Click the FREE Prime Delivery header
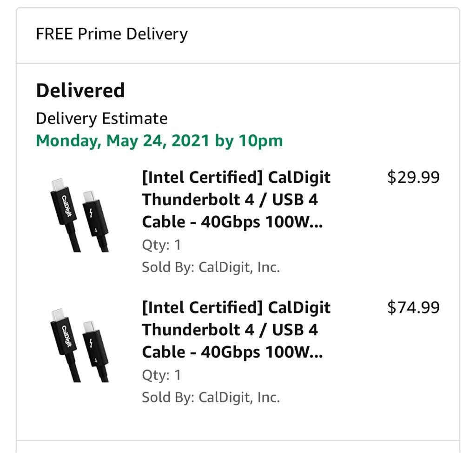 [112, 34]
